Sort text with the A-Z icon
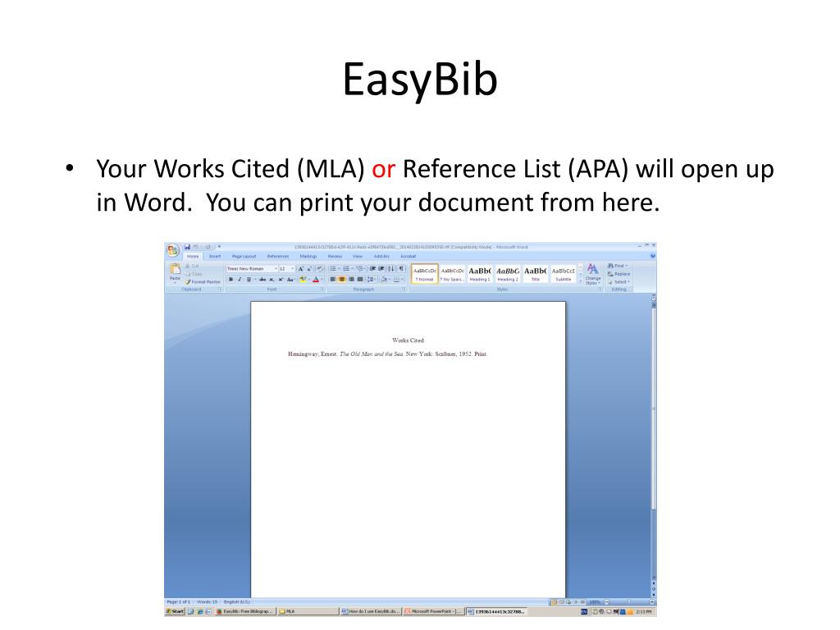Viewport: 840px width, 630px height. coord(391,269)
